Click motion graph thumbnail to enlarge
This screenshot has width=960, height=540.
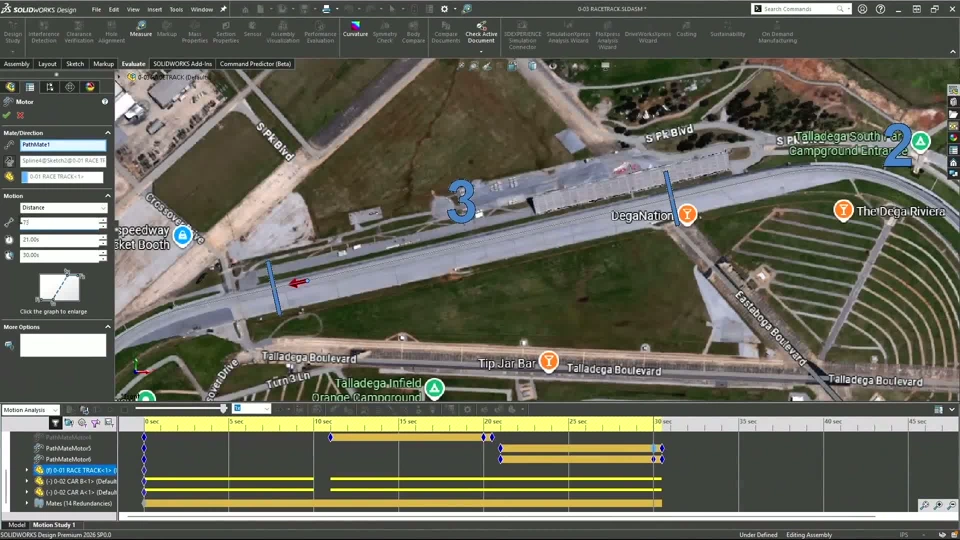59,288
